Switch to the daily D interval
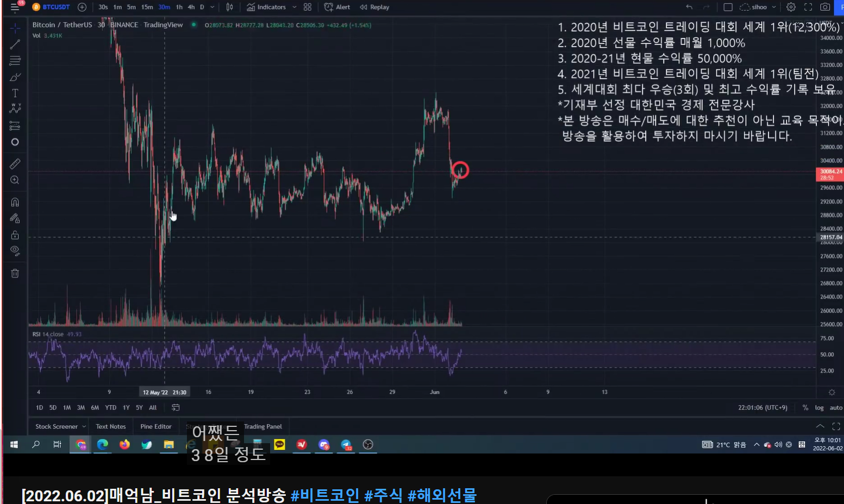 [x=202, y=7]
